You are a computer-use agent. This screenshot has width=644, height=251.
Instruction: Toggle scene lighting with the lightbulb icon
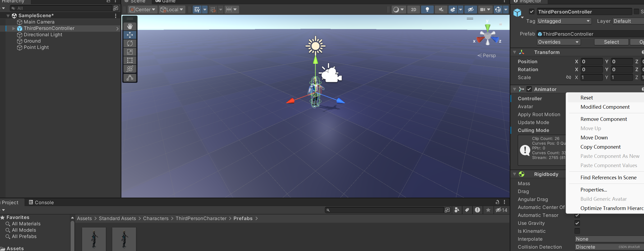427,9
